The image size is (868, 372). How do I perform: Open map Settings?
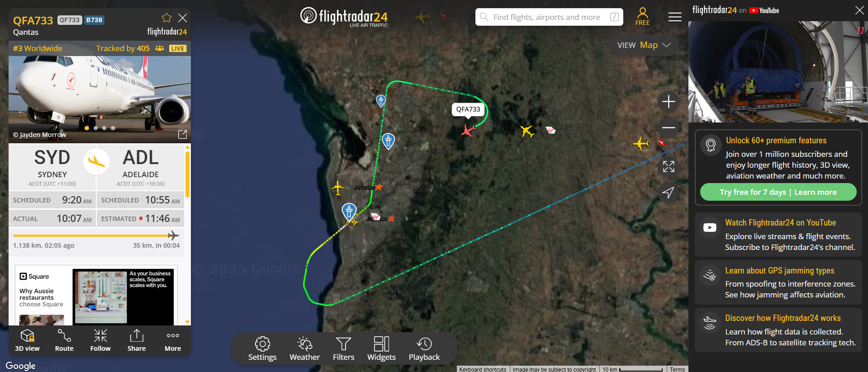262,348
